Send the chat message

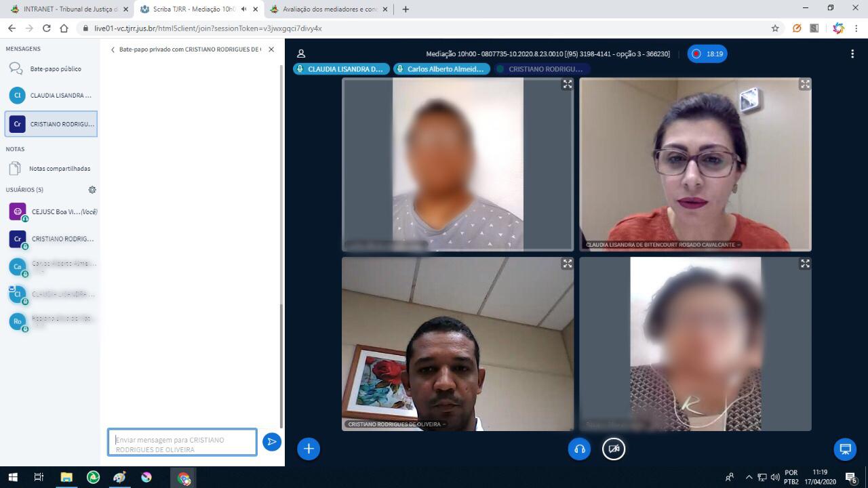[x=272, y=442]
